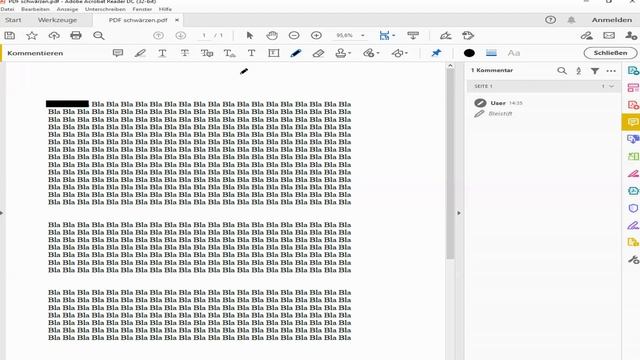
Task: Share with others person icon
Action: (631, 36)
